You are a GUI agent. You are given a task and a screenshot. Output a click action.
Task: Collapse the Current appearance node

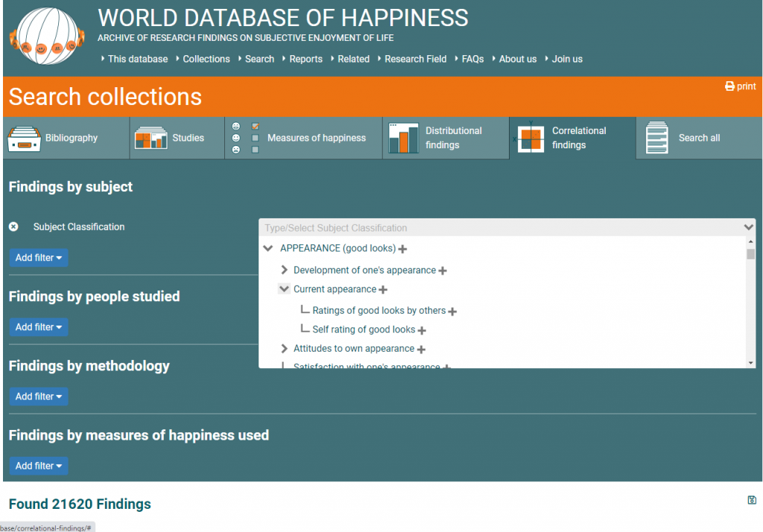tap(284, 289)
